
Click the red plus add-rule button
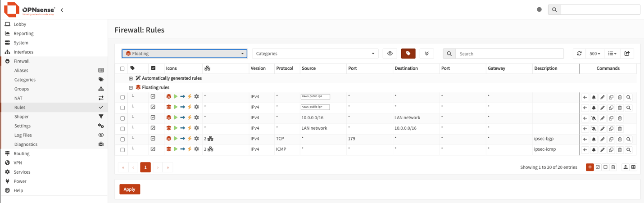[x=590, y=167]
